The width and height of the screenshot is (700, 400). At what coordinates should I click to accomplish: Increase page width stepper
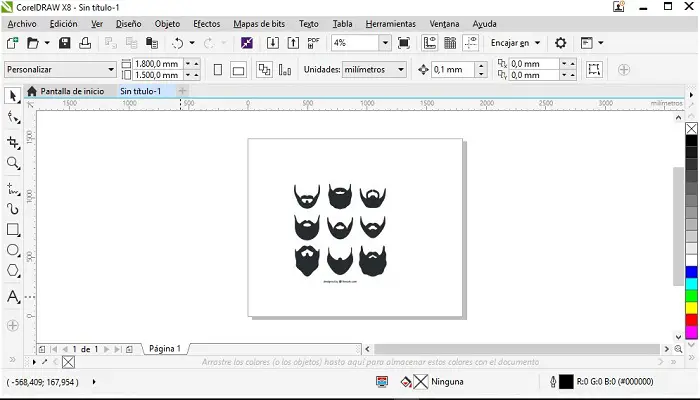(196, 64)
